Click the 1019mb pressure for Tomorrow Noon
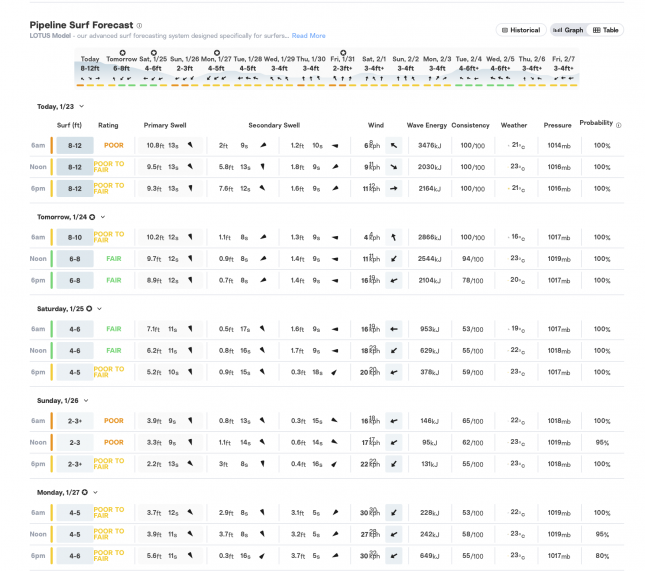Screen dimensions: 645x571 (x=559, y=259)
